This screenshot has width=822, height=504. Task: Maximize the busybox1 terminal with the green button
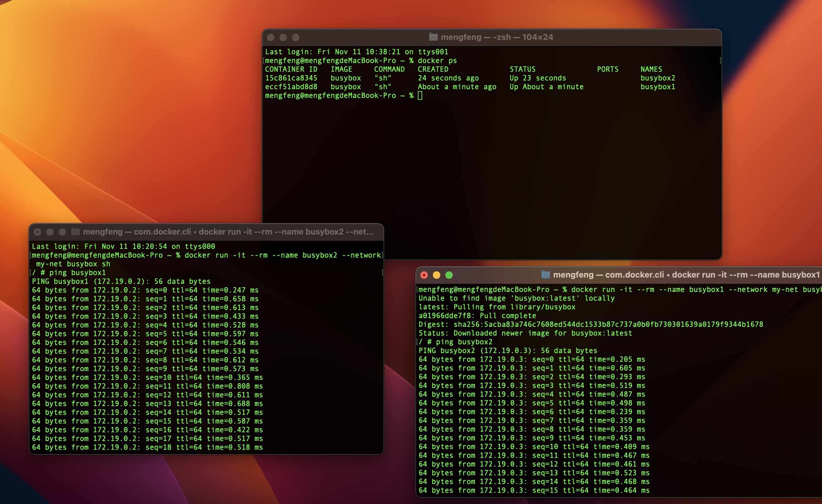tap(449, 275)
